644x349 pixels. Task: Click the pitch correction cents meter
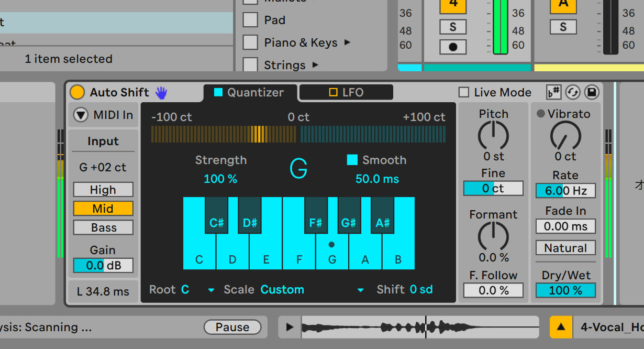(x=298, y=134)
